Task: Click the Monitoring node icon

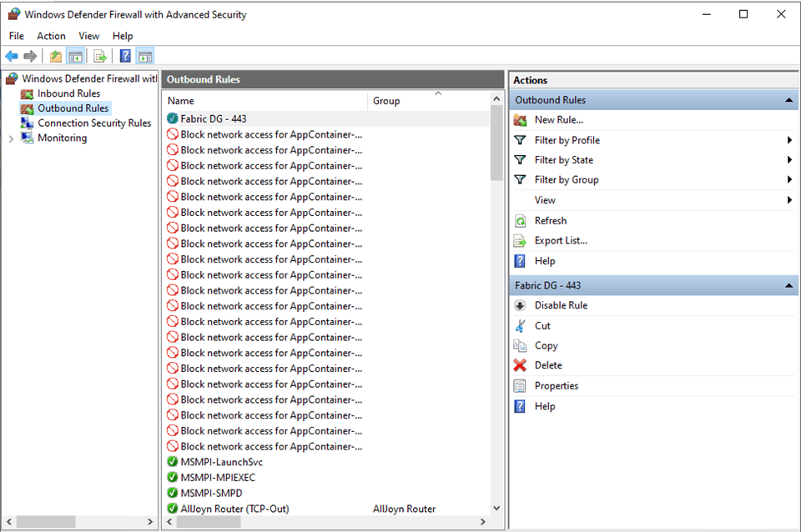Action: click(27, 138)
